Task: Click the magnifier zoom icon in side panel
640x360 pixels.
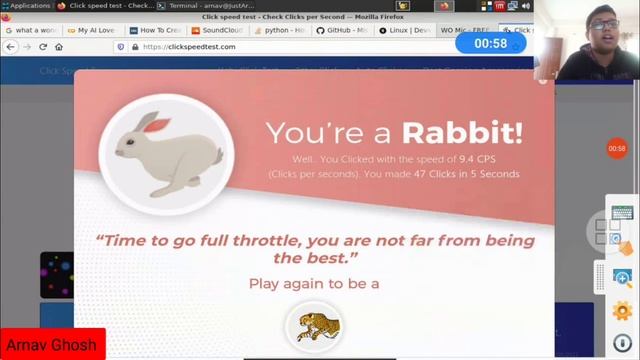Action: coord(622,278)
